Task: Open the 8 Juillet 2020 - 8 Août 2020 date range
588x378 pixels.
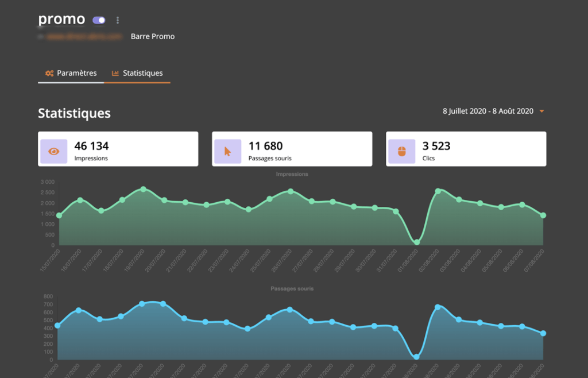Action: (x=488, y=111)
